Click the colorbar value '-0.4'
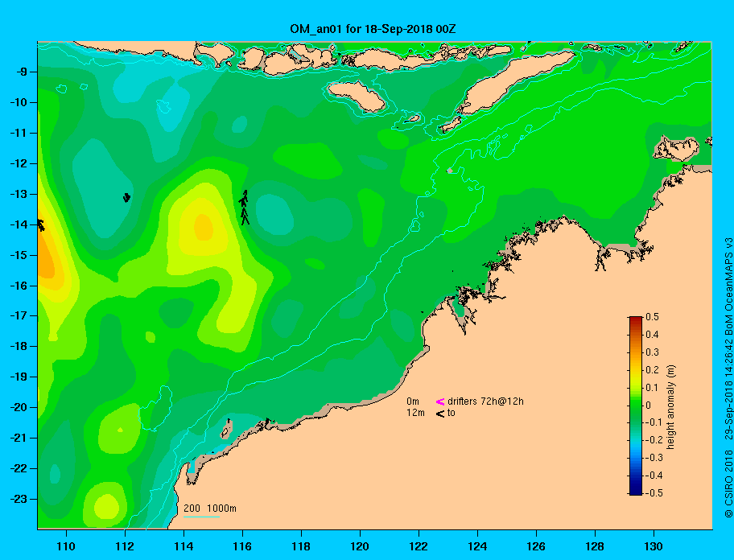The image size is (734, 560). (x=654, y=476)
